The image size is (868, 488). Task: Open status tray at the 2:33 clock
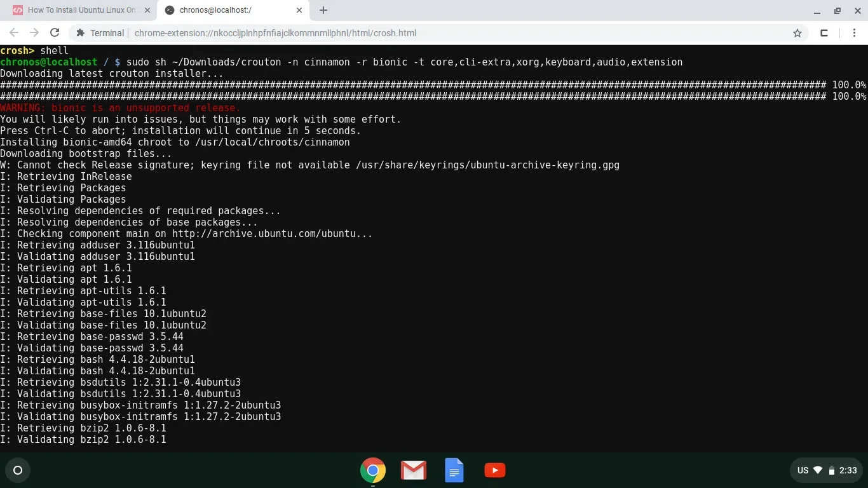click(848, 470)
